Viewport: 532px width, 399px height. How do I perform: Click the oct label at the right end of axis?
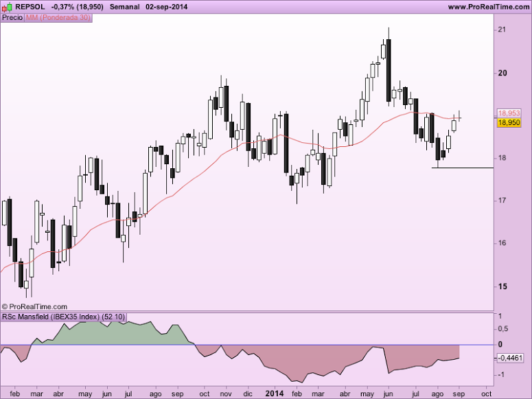click(486, 394)
